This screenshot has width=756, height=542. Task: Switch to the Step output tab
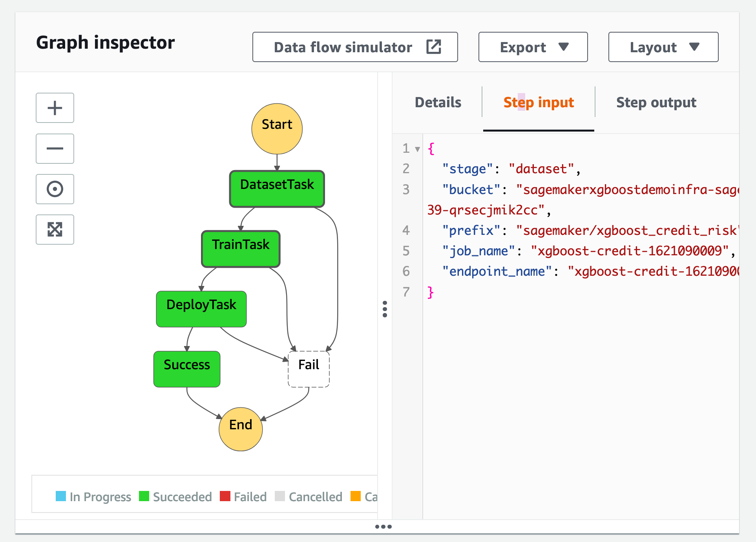(x=656, y=103)
